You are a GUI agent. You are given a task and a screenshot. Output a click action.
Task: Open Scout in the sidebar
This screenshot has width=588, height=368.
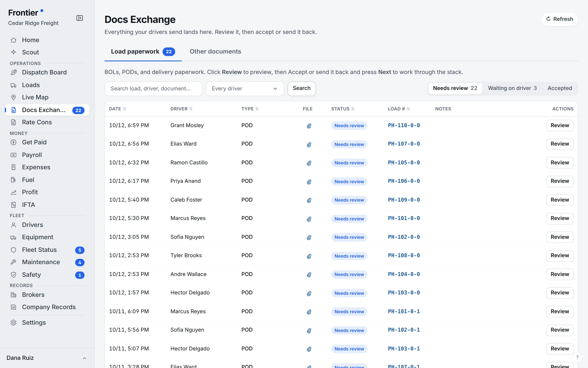pos(47,52)
